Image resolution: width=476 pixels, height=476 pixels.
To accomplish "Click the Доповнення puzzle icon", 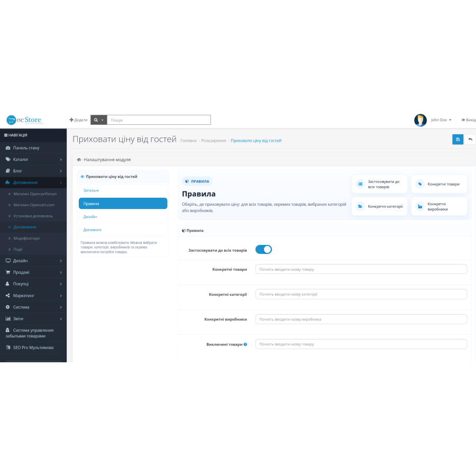I will point(8,182).
